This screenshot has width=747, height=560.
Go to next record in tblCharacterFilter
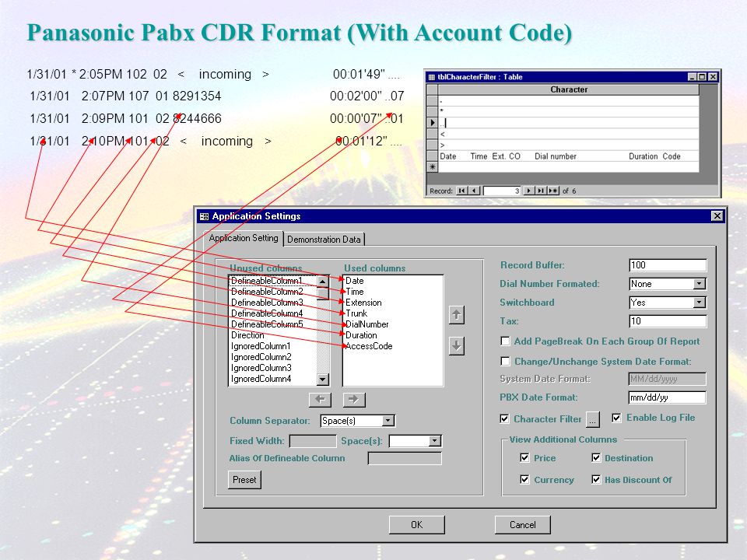tap(529, 191)
